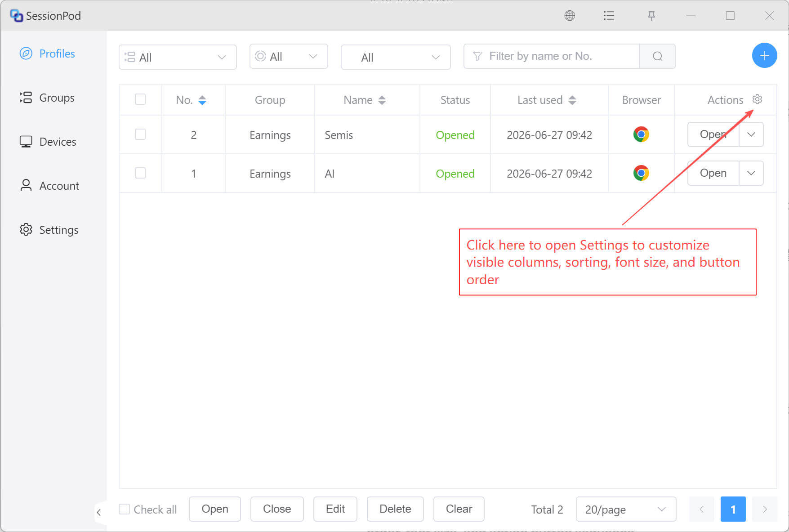Image resolution: width=789 pixels, height=532 pixels.
Task: Open the Devices section in sidebar
Action: click(48, 142)
